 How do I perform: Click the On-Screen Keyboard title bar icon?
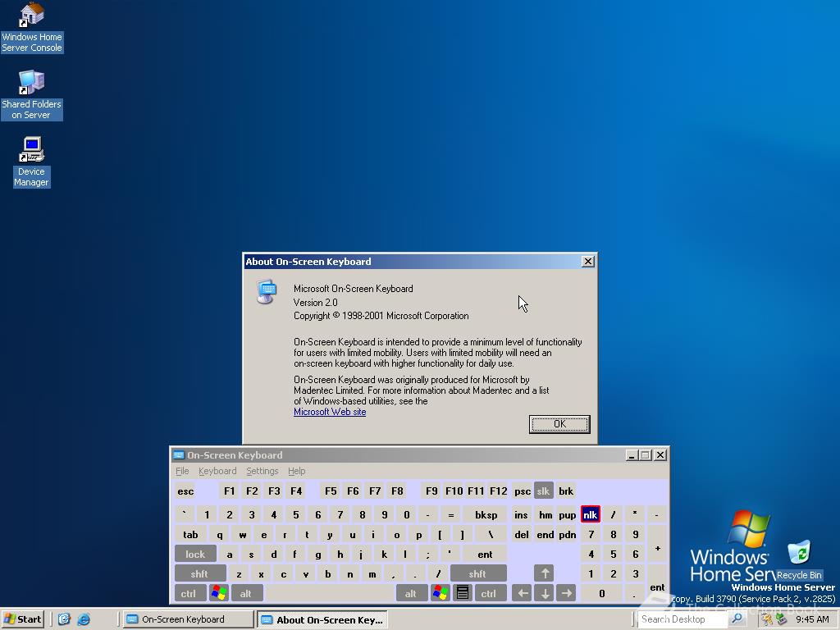tap(178, 455)
